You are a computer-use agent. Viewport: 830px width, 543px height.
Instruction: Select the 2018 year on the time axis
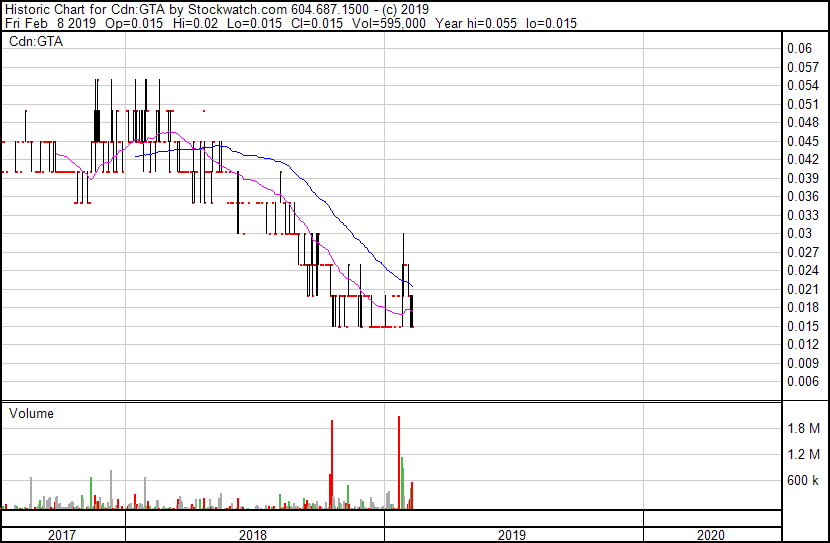pyautogui.click(x=253, y=535)
